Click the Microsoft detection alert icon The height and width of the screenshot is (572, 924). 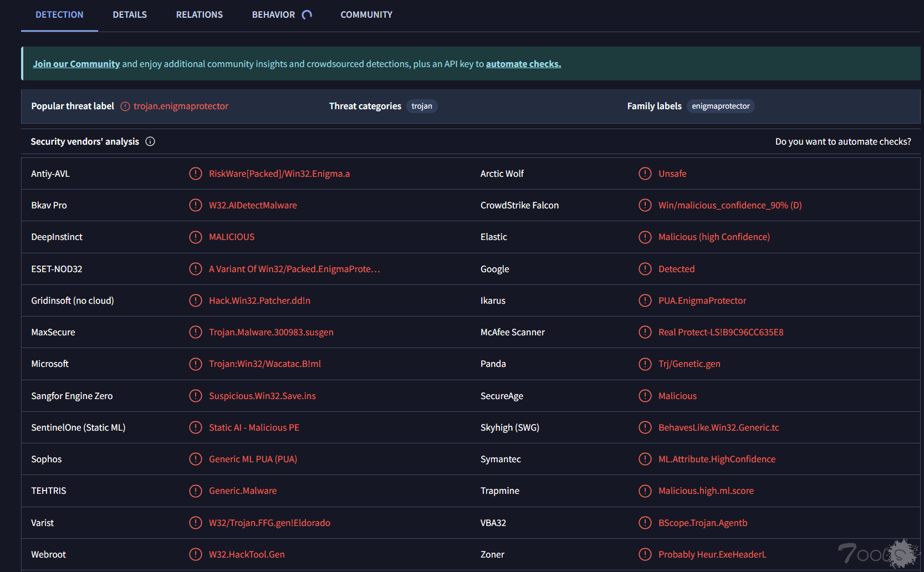(x=196, y=364)
